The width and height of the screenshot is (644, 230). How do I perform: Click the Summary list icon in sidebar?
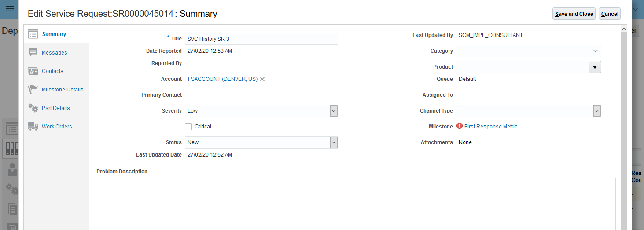click(33, 34)
